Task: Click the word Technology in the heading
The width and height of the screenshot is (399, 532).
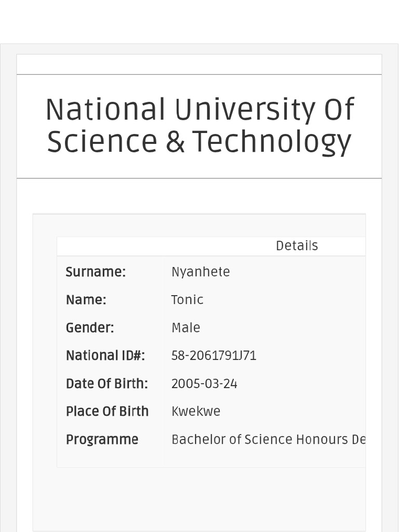Action: 272,142
